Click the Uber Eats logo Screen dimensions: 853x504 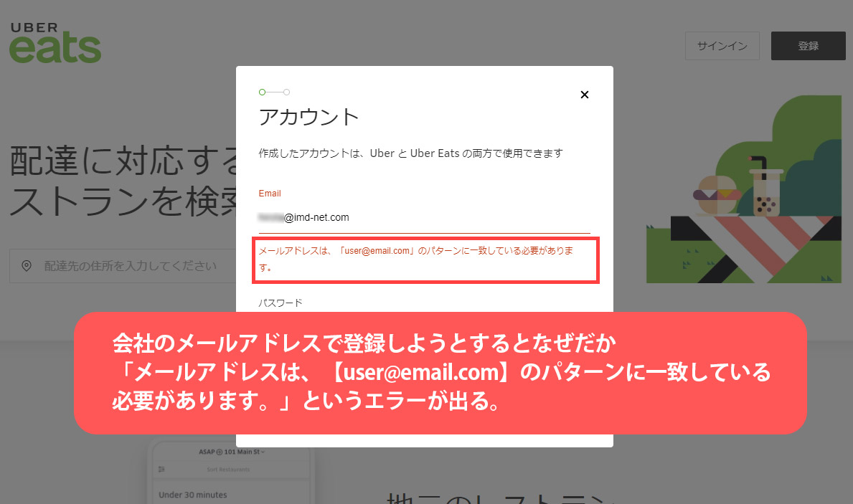coord(55,43)
